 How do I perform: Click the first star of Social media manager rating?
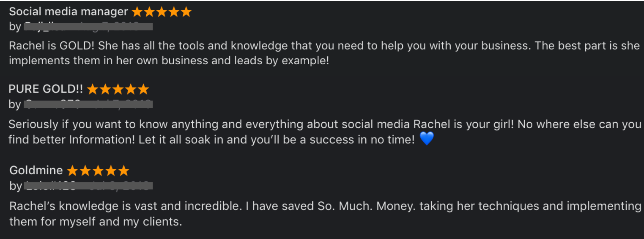137,11
